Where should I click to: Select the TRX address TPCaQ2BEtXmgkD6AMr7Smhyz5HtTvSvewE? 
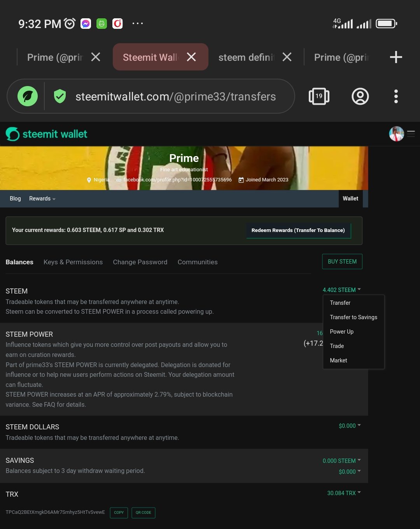[55, 512]
